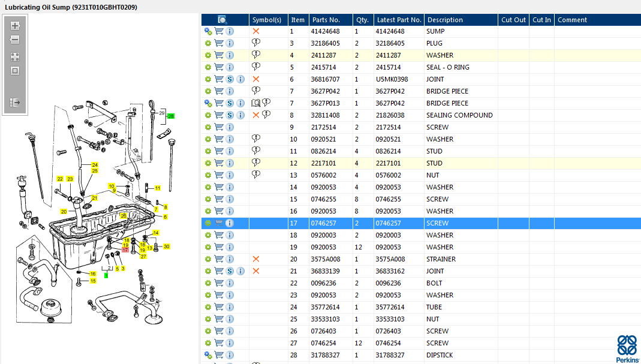Viewport: 641px width, 364px height.
Task: Zoom in on the sump diagram
Action: click(x=15, y=26)
